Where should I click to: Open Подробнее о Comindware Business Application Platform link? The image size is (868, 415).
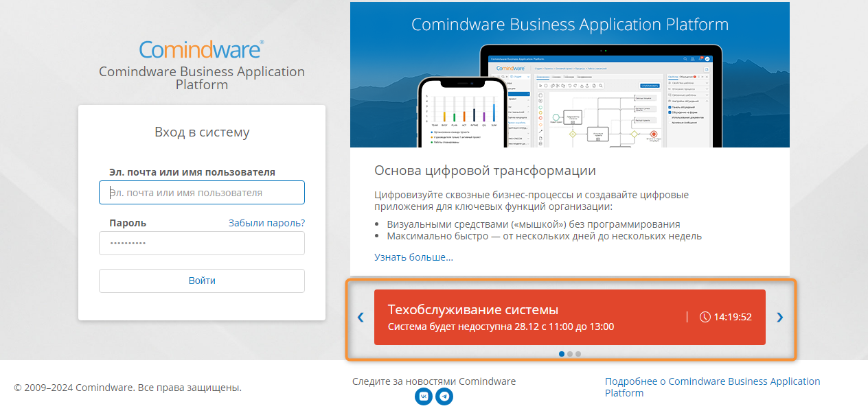pyautogui.click(x=712, y=387)
